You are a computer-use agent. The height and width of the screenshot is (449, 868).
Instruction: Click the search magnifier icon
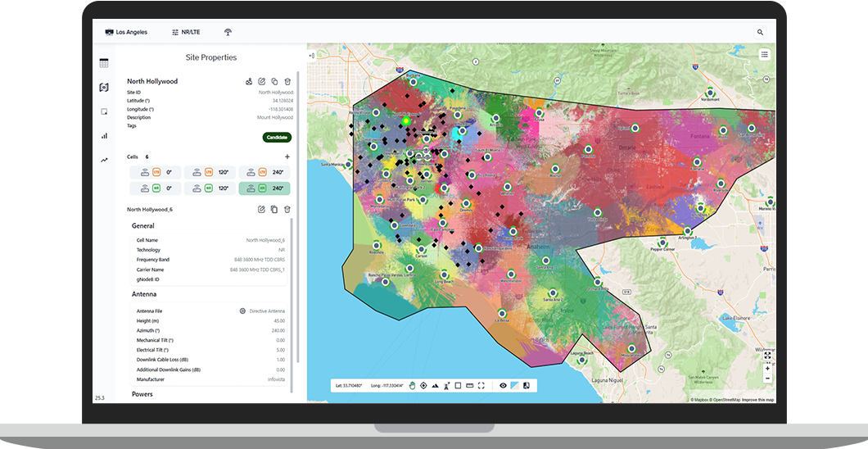[x=760, y=32]
